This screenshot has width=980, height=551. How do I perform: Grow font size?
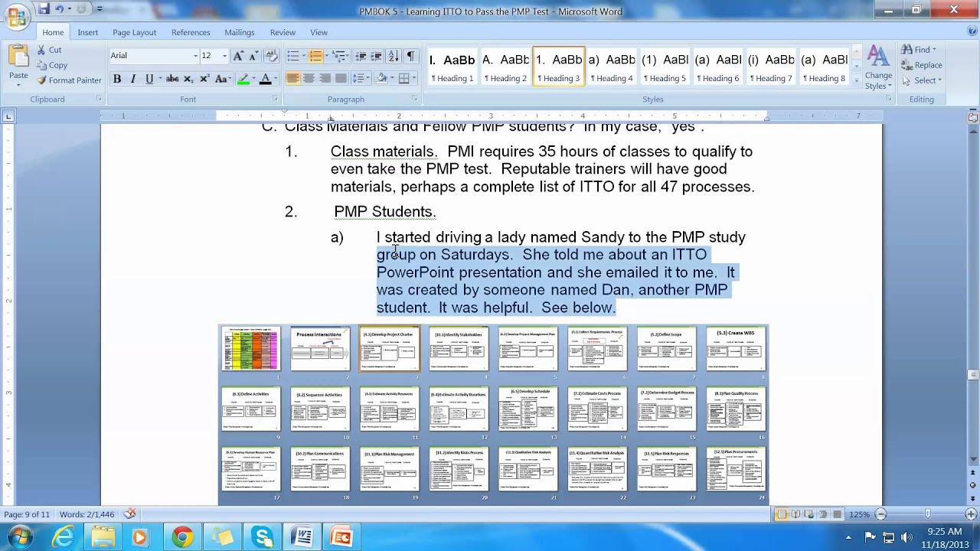238,56
